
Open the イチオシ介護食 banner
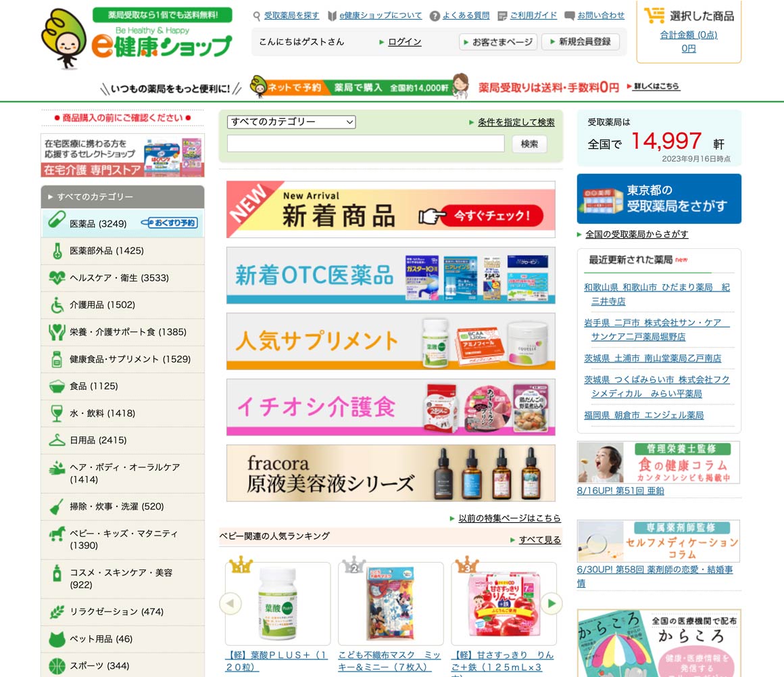[391, 406]
